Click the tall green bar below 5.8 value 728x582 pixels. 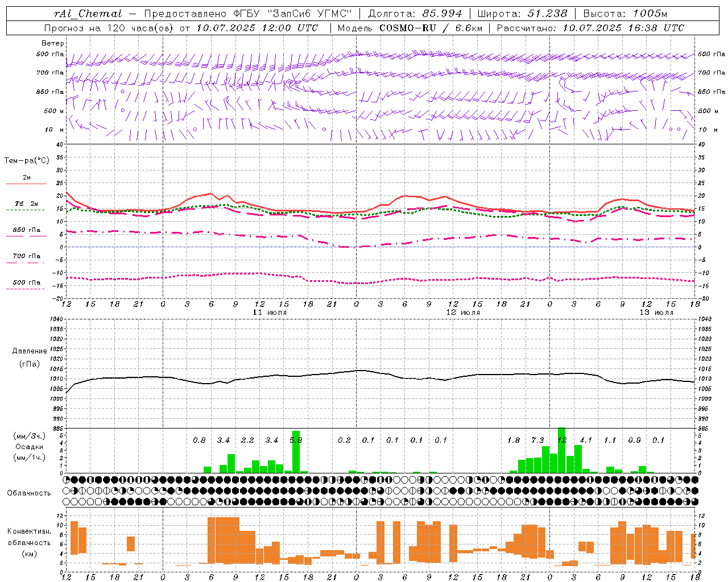[x=296, y=452]
